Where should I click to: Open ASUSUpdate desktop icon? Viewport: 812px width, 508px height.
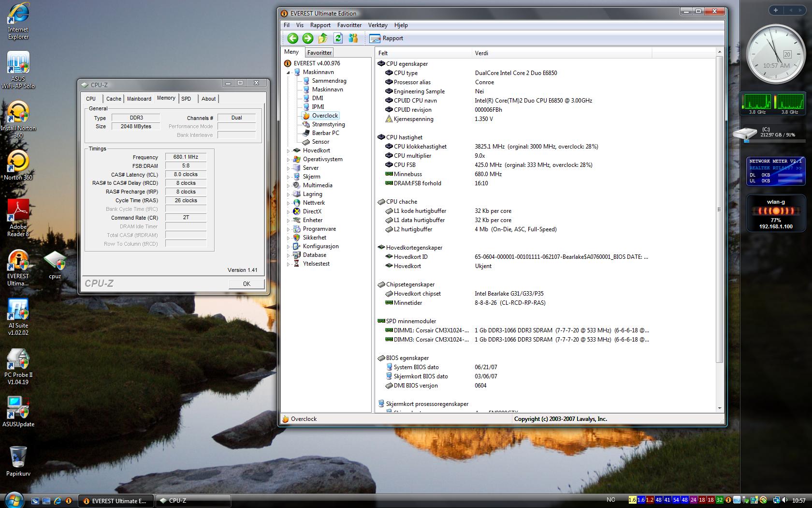[x=18, y=412]
